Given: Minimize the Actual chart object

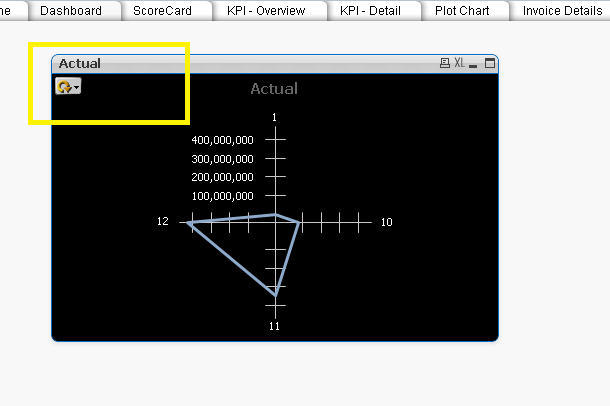Looking at the screenshot, I should [x=473, y=64].
